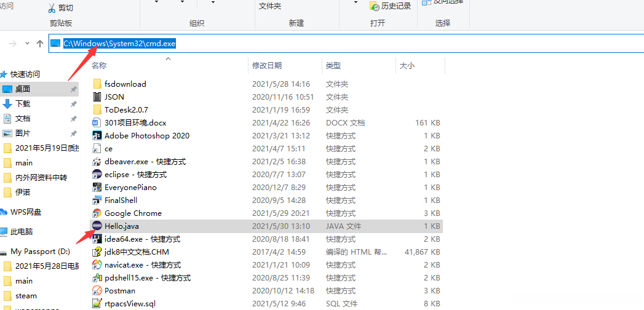Click the Cut (剪切) scissors button

[60, 8]
